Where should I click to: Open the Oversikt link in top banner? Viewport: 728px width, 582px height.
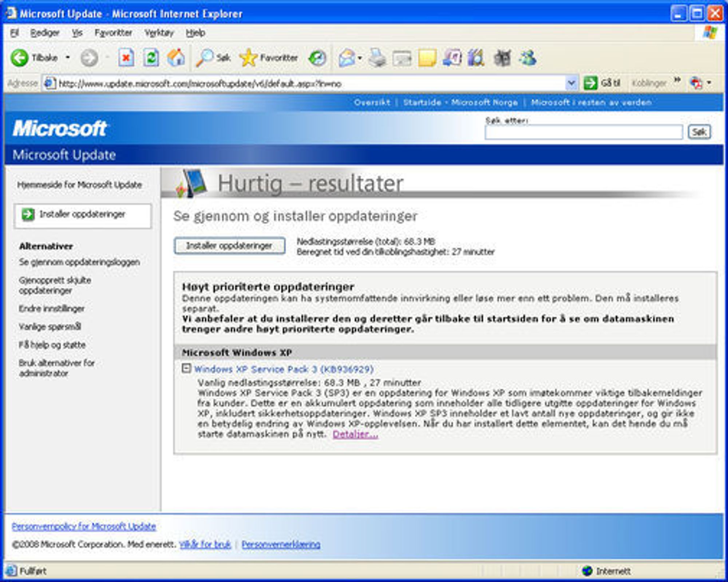[372, 102]
